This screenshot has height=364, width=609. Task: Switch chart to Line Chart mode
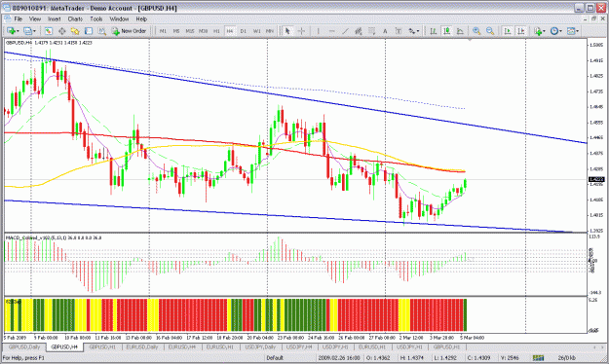[460, 31]
